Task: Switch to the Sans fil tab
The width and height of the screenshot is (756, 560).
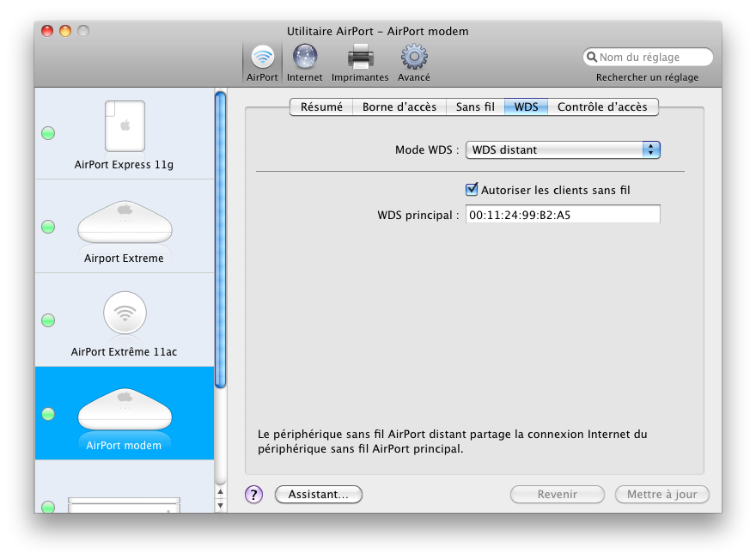Action: click(x=475, y=107)
